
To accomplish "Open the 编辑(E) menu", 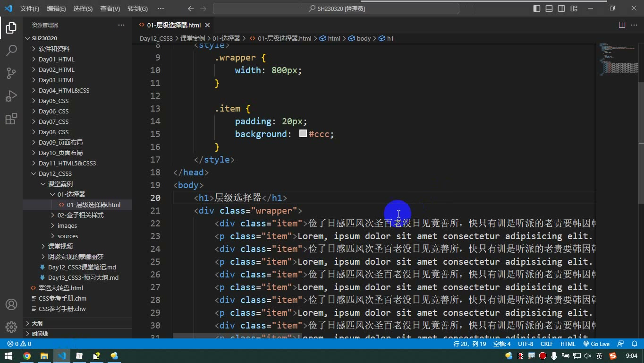I will point(56,9).
